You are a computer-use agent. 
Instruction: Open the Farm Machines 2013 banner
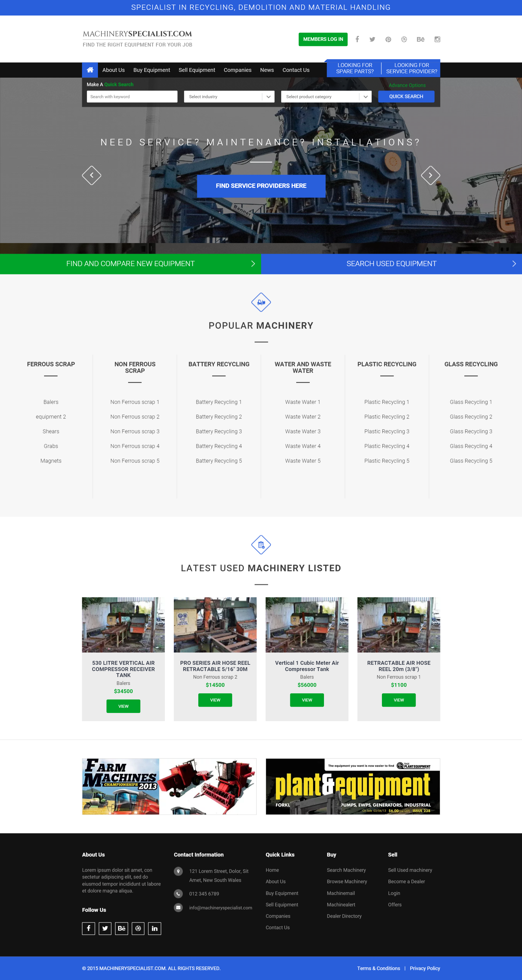[169, 786]
